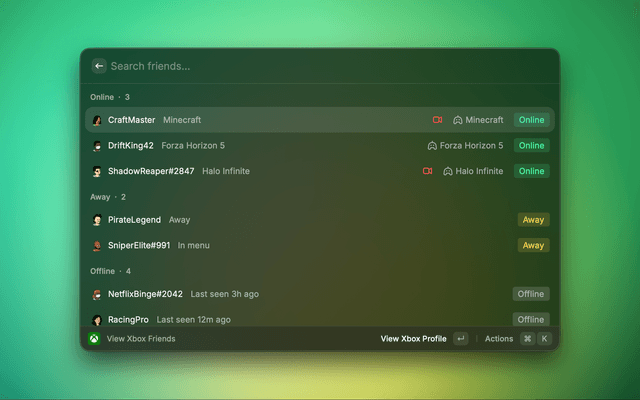Screen dimensions: 640x400
Task: Click CraftMaster's avatar icon
Action: coord(97,120)
